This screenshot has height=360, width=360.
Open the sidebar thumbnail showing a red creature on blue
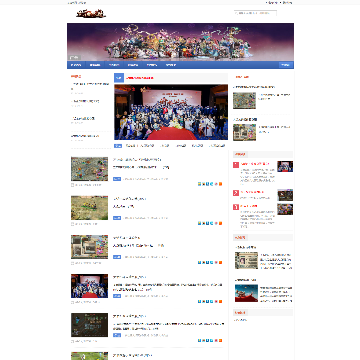tap(246, 293)
